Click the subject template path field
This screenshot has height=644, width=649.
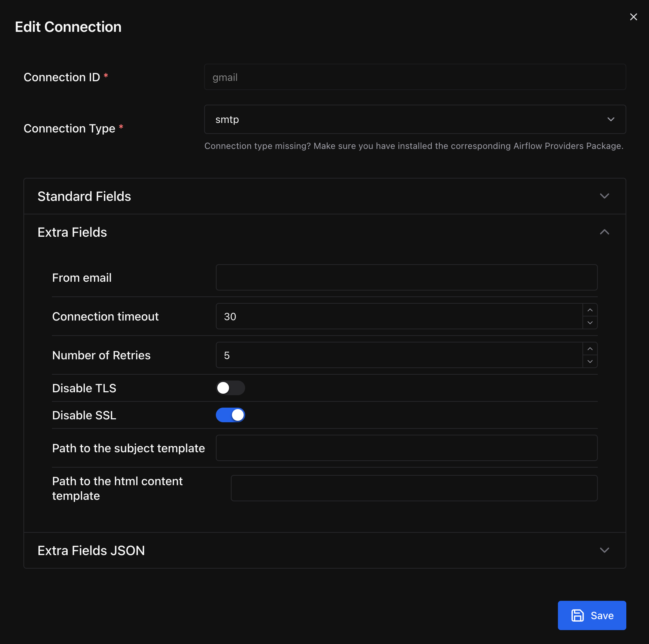click(x=406, y=448)
